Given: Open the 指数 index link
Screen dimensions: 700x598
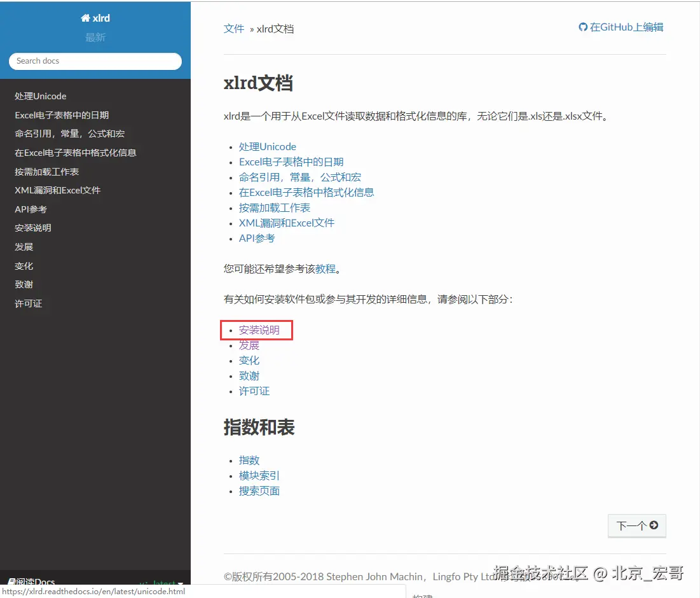Looking at the screenshot, I should click(249, 461).
